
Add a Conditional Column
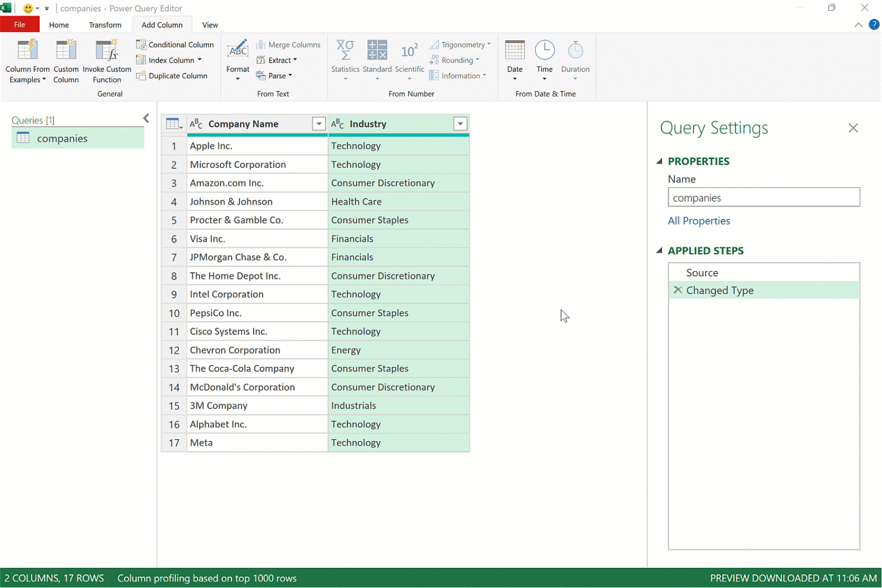pyautogui.click(x=175, y=45)
